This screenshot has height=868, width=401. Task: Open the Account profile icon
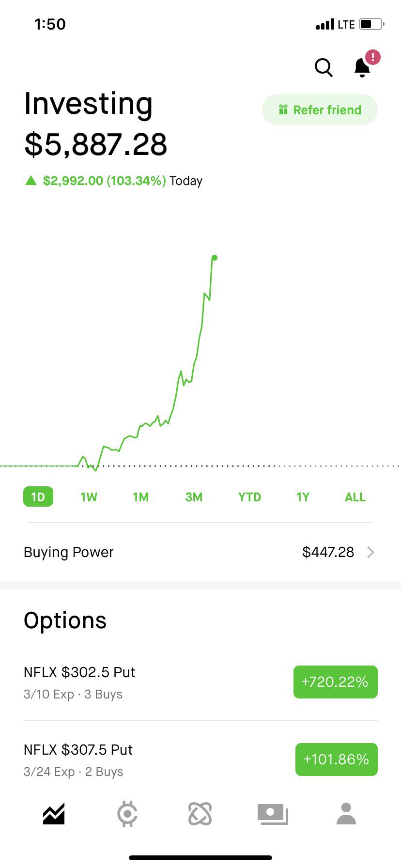(x=346, y=814)
